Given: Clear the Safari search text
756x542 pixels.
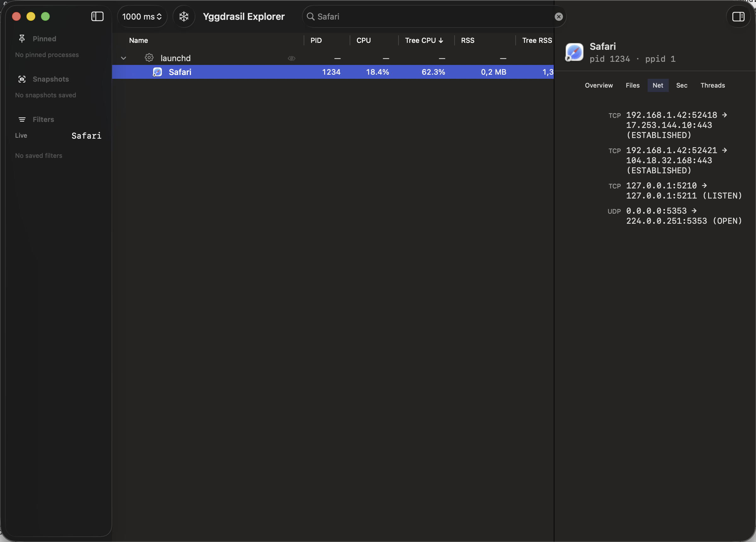Looking at the screenshot, I should (559, 17).
